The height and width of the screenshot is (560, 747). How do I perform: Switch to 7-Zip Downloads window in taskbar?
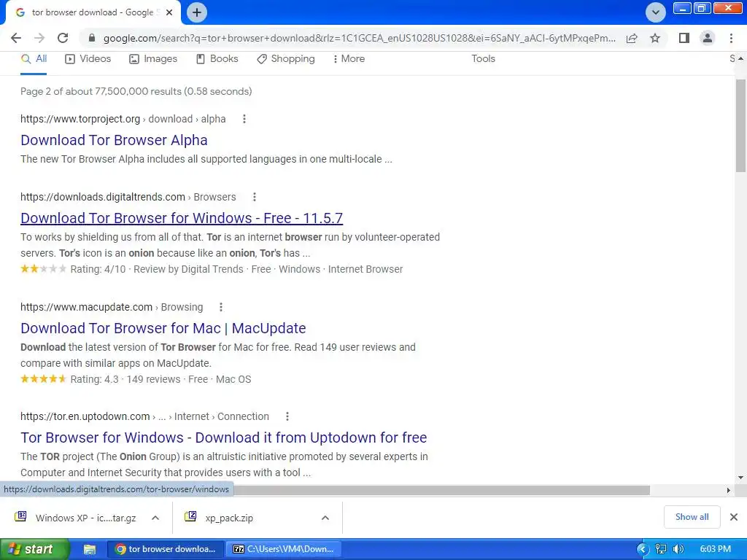pos(283,549)
